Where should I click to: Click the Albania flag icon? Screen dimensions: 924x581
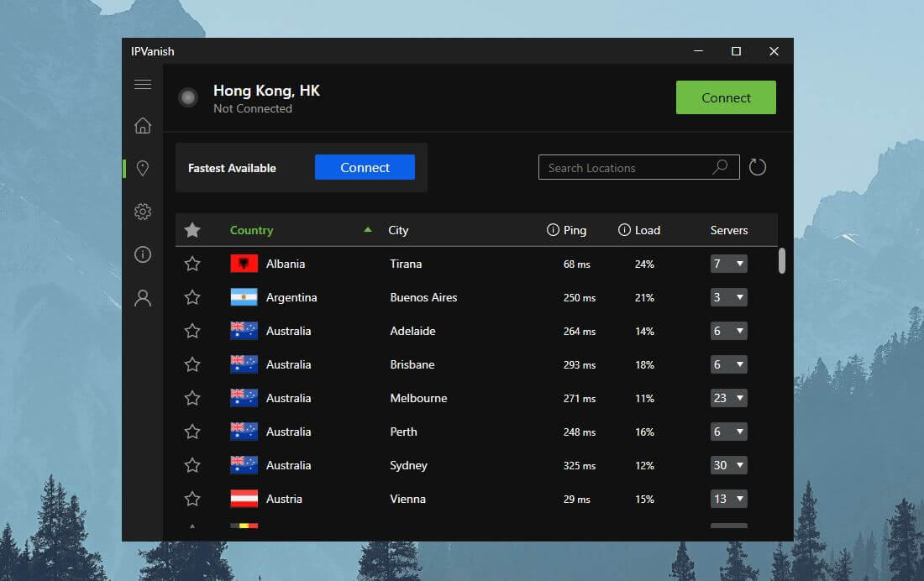pos(244,264)
